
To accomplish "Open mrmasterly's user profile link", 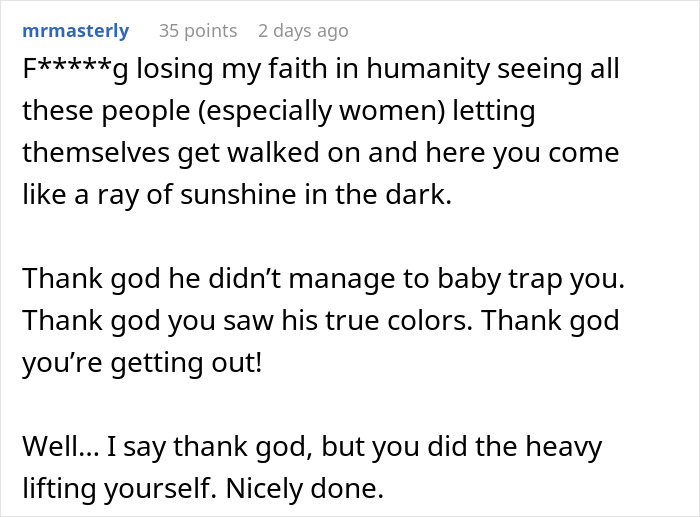I will 75,31.
